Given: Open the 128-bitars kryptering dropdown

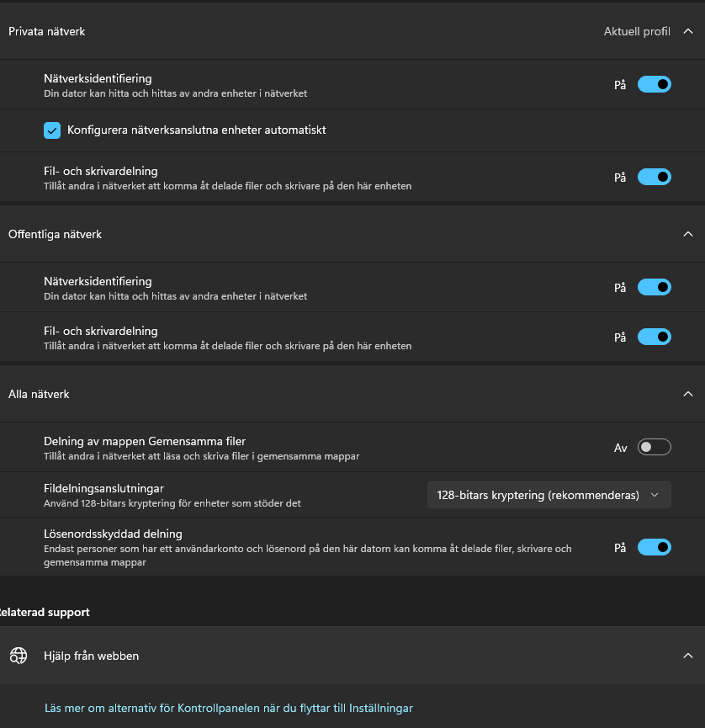Looking at the screenshot, I should pos(549,495).
